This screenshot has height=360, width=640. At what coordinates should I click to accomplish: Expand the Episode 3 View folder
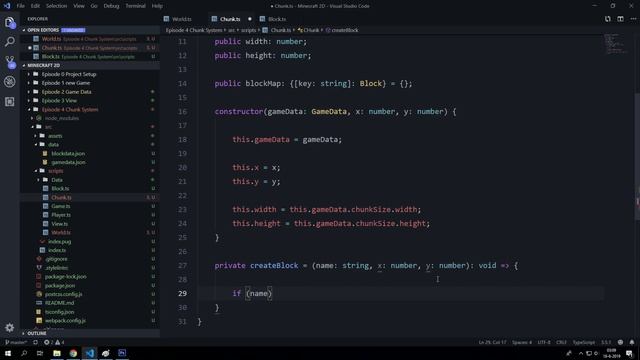[x=59, y=100]
